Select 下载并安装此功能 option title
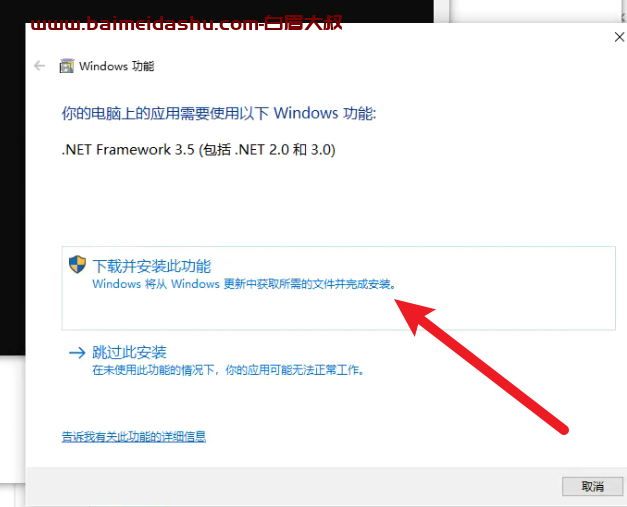Viewport: 627px width, 507px height. pos(152,266)
